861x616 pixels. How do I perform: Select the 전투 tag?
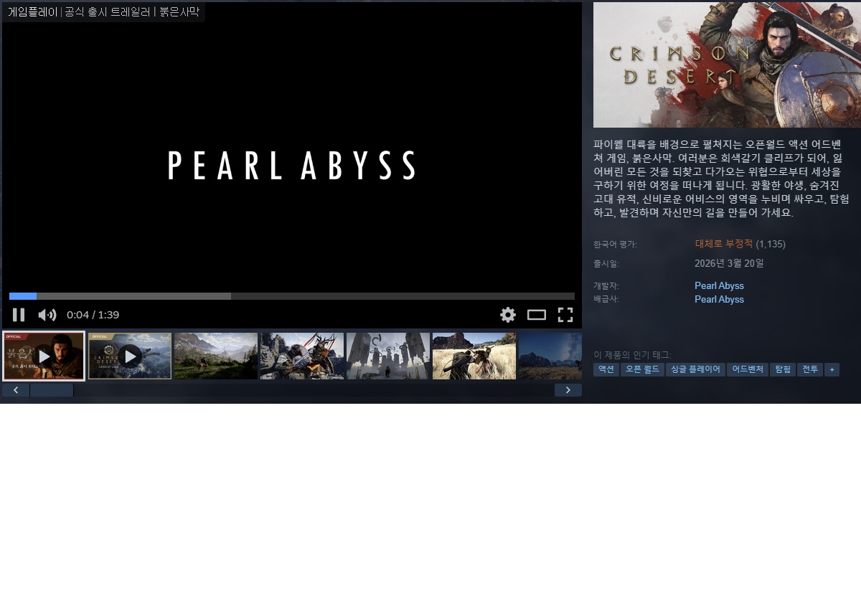pos(810,369)
